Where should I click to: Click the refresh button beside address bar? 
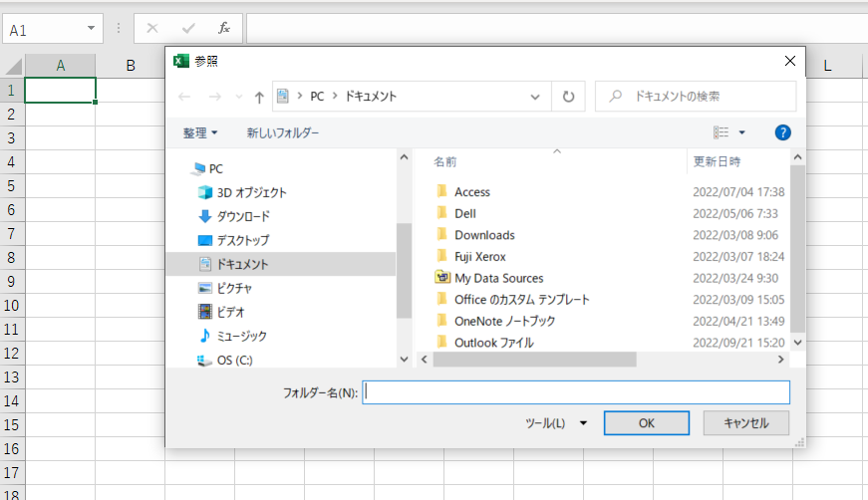pos(568,97)
